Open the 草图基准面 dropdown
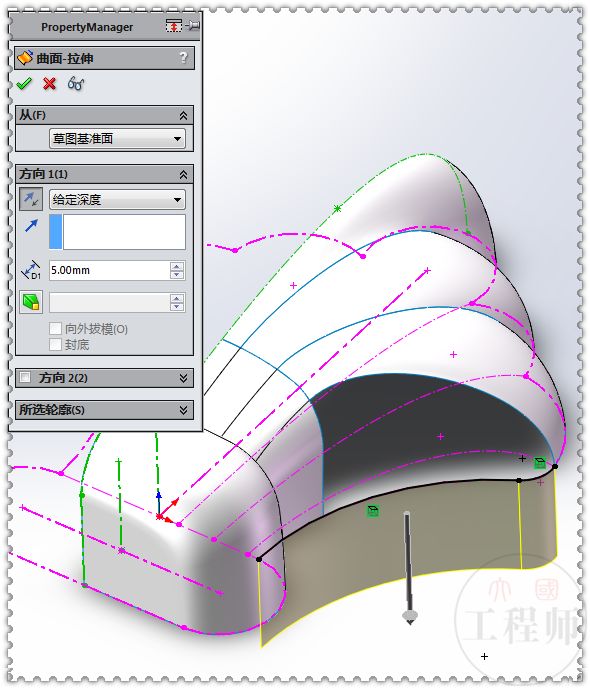 point(117,139)
